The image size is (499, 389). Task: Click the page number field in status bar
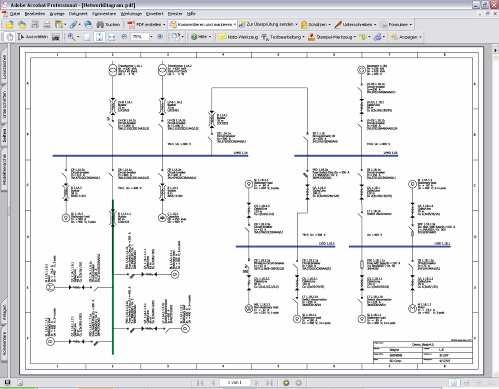coord(234,383)
